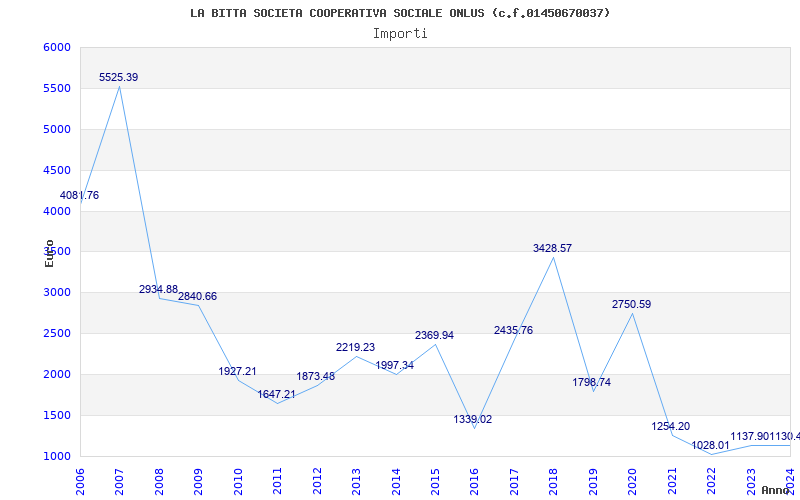The width and height of the screenshot is (800, 500).
Task: Select the 1647.21 data label
Action: (x=277, y=394)
